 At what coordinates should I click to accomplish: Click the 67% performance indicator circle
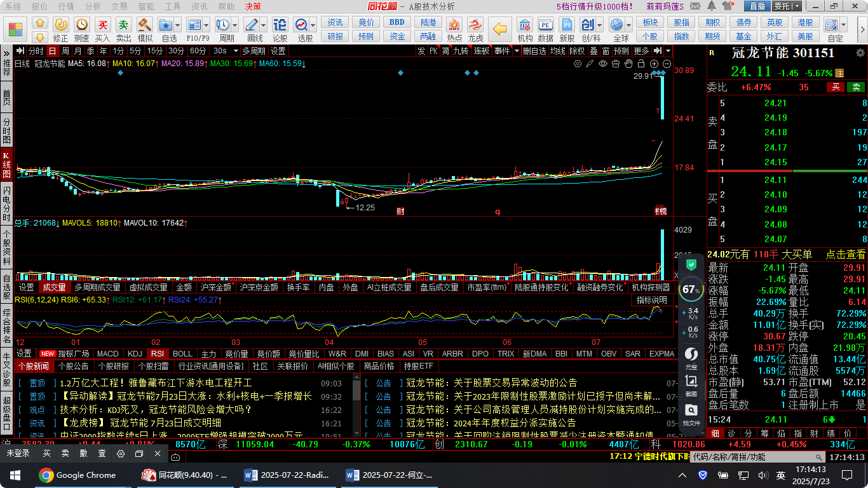coord(691,289)
